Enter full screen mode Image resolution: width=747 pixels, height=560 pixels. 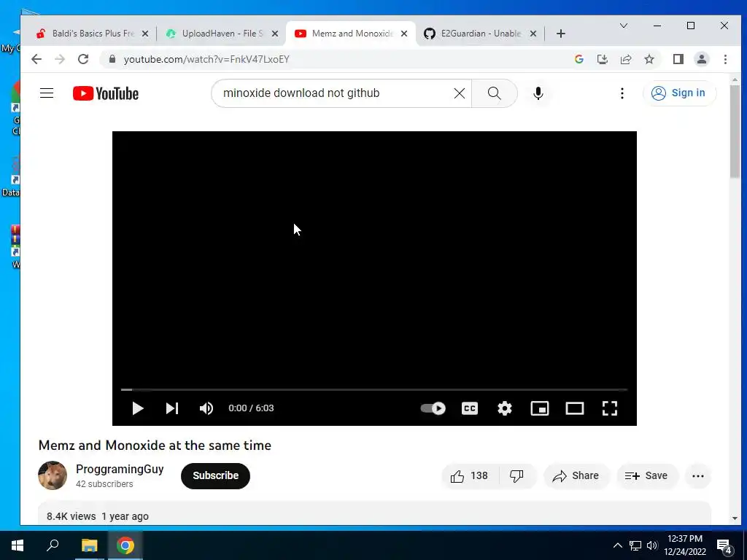pyautogui.click(x=610, y=408)
